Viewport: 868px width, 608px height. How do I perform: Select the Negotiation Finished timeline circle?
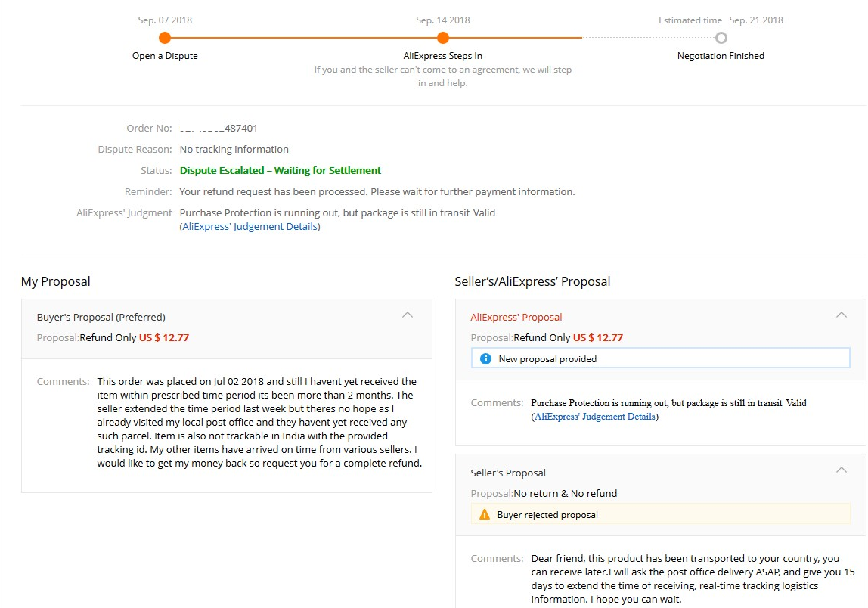721,38
